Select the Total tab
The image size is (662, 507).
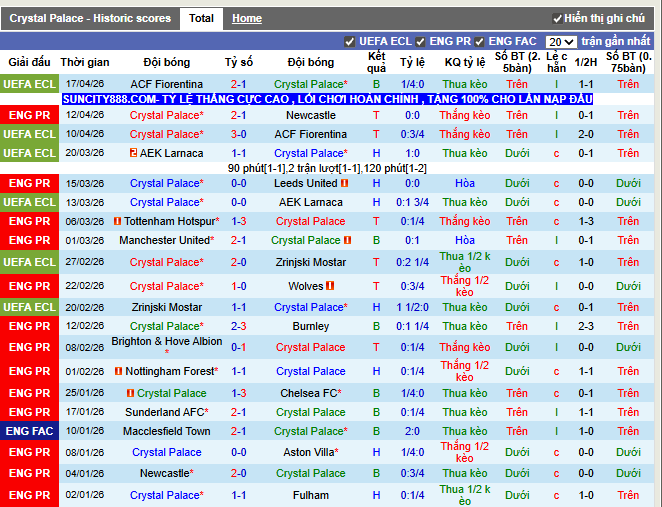[x=201, y=18]
